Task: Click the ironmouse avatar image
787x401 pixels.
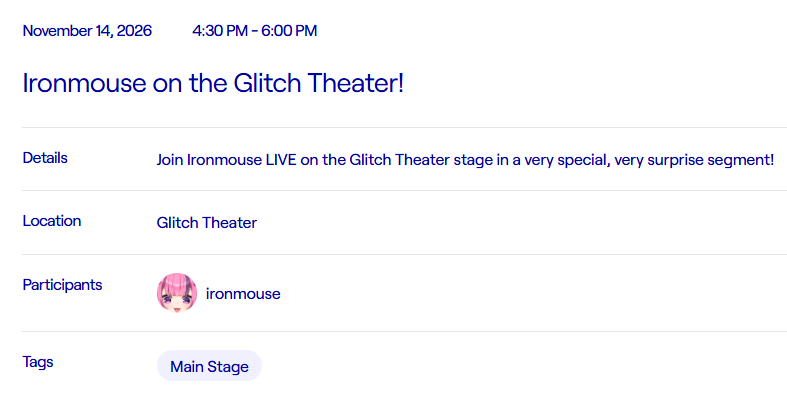Action: pos(177,293)
